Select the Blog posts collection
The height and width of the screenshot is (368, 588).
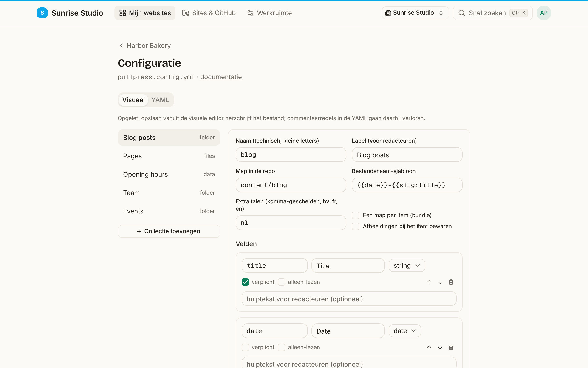pos(169,138)
